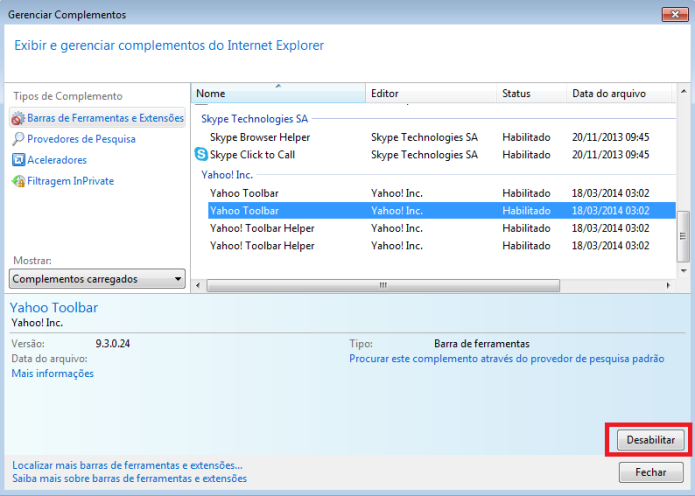Click the Skype logo icon beside Click to Call
Image resolution: width=695 pixels, height=496 pixels.
[x=201, y=154]
